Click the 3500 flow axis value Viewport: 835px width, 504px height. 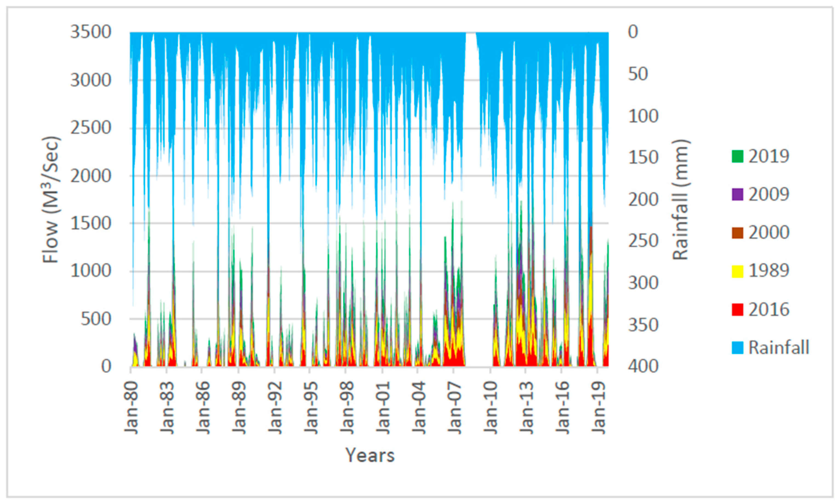click(x=90, y=32)
